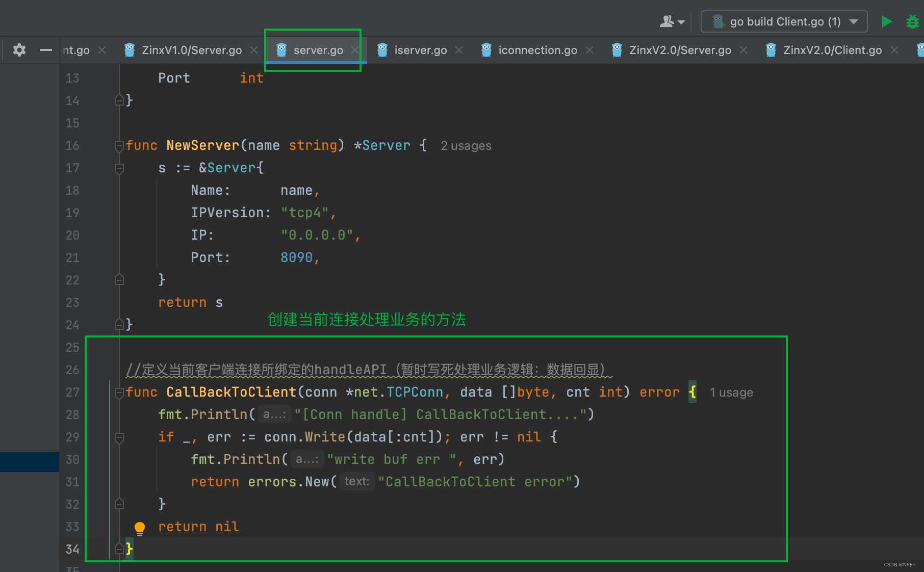Close the iconnection.go tab
This screenshot has height=572, width=924.
pyautogui.click(x=589, y=50)
